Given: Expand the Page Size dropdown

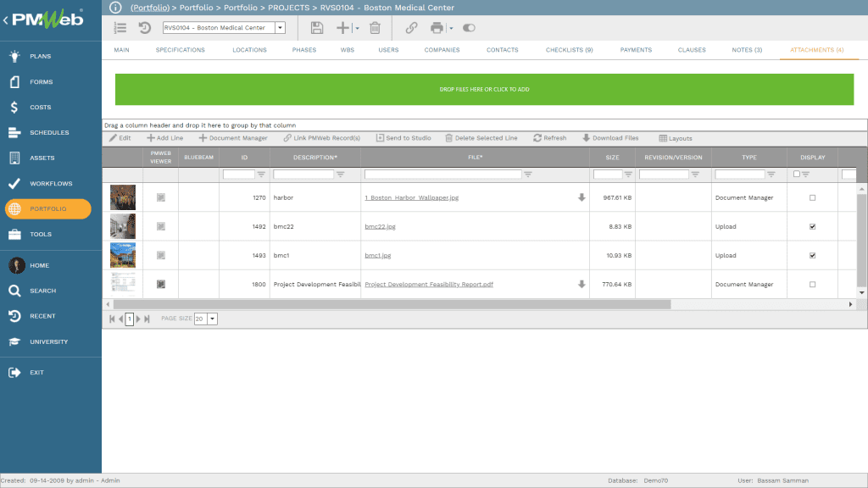Looking at the screenshot, I should [212, 319].
